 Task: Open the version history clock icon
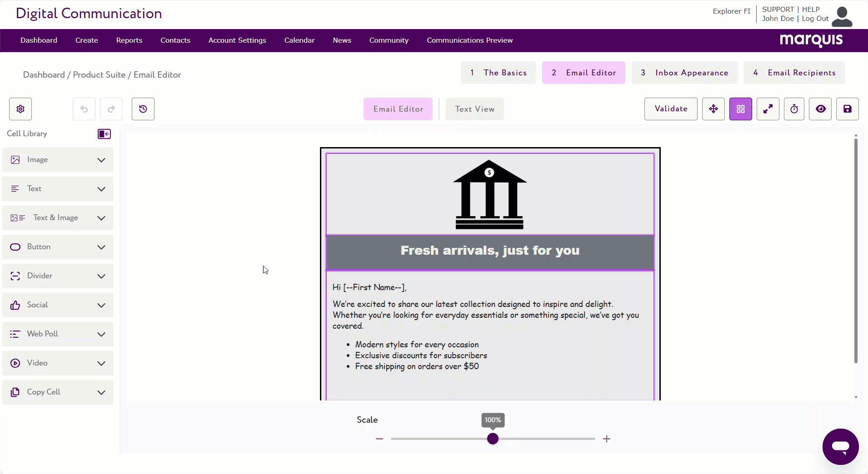(143, 109)
